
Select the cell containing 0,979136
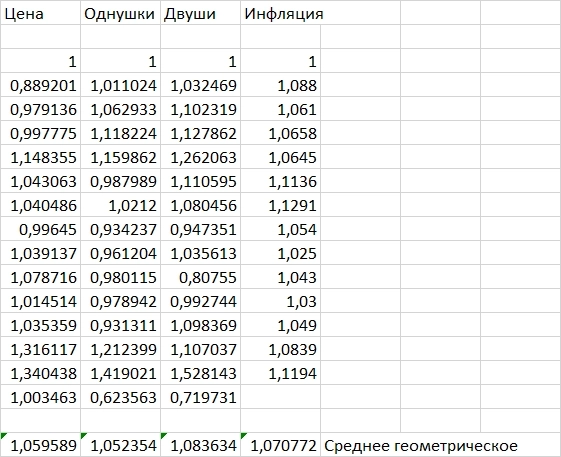[40, 109]
